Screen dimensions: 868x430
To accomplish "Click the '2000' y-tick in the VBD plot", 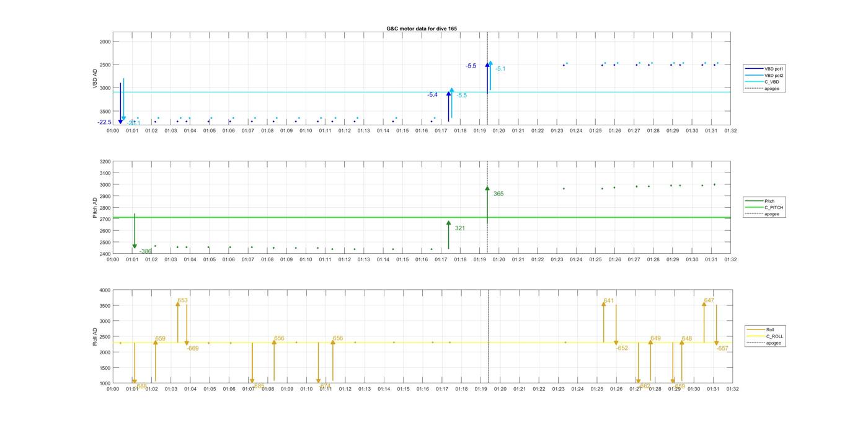I will 105,42.
